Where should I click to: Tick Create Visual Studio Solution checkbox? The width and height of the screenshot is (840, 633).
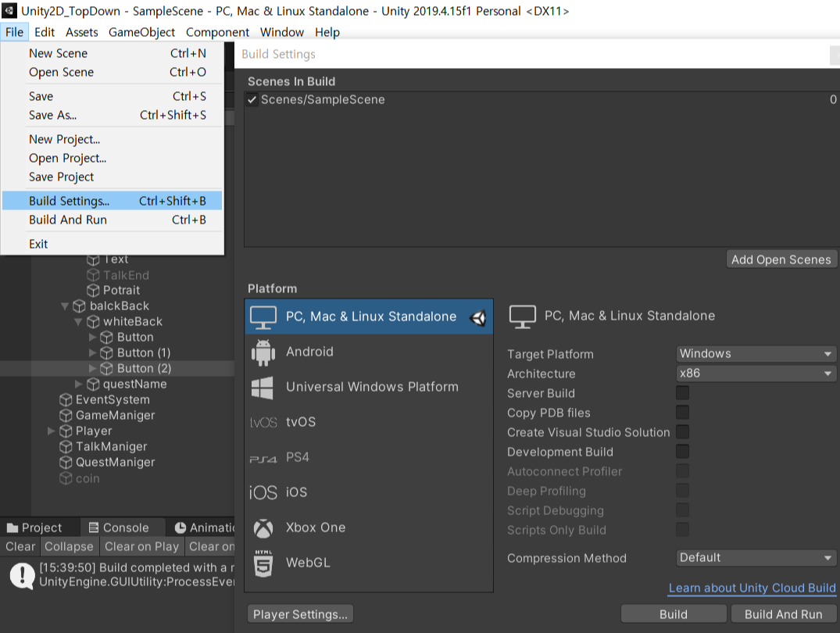pos(682,432)
